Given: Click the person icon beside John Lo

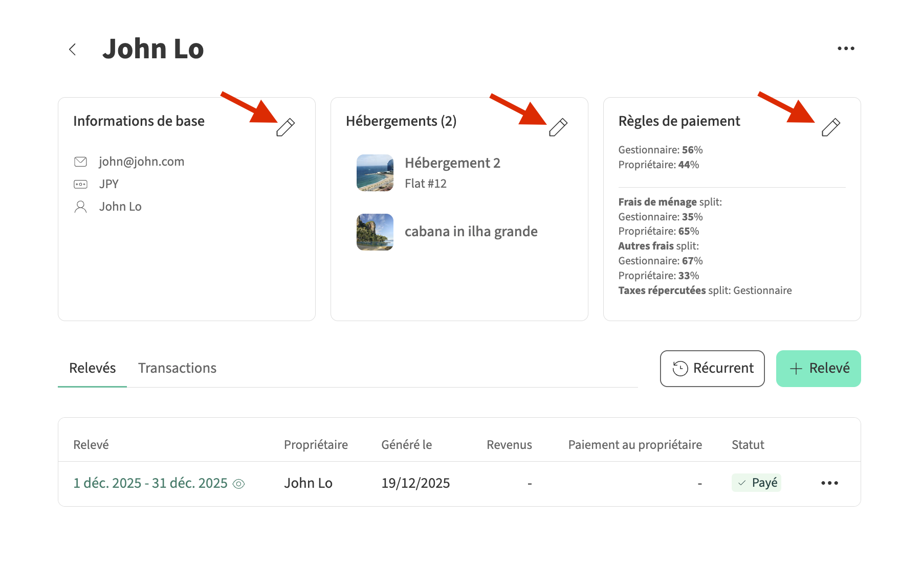Looking at the screenshot, I should 80,207.
